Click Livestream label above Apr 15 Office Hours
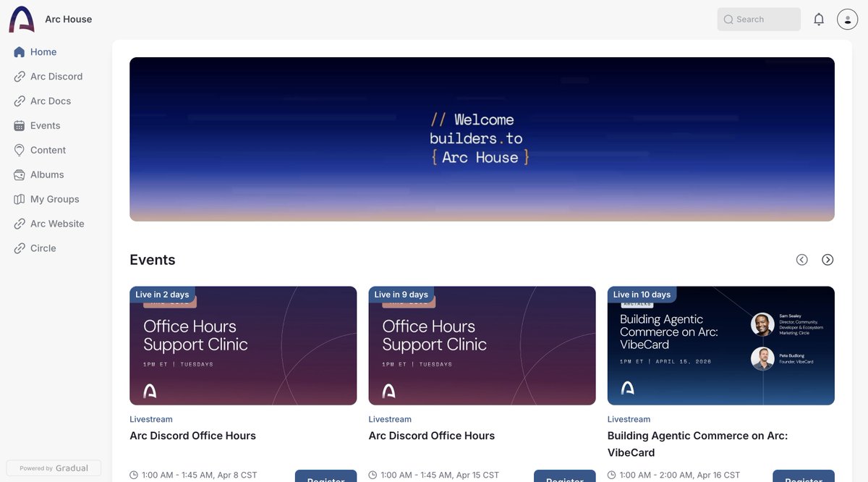The image size is (868, 482). coord(390,419)
